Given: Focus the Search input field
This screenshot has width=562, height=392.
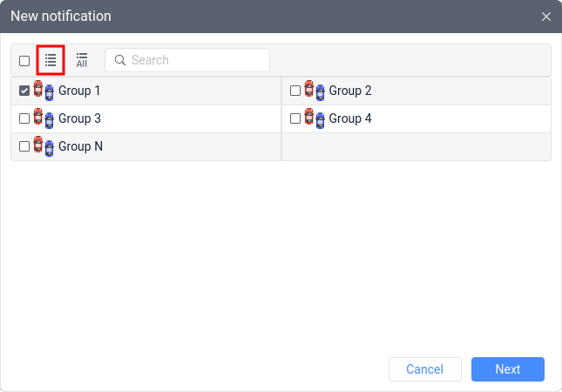Looking at the screenshot, I should 196,60.
